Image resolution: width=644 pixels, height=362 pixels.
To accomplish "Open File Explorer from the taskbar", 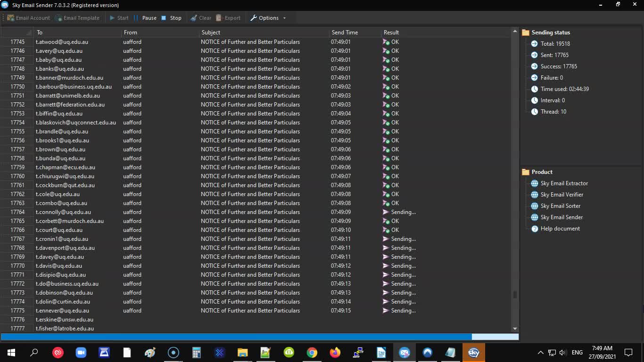I will [242, 352].
